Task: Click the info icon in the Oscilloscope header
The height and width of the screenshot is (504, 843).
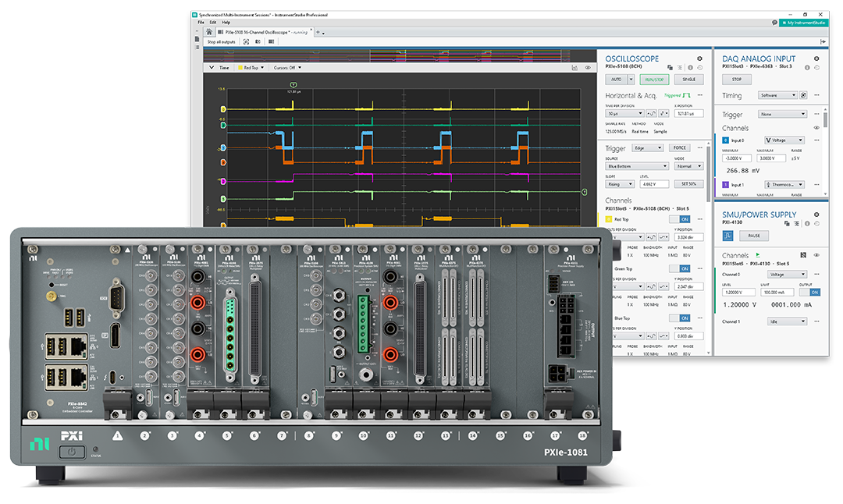Action: (691, 68)
